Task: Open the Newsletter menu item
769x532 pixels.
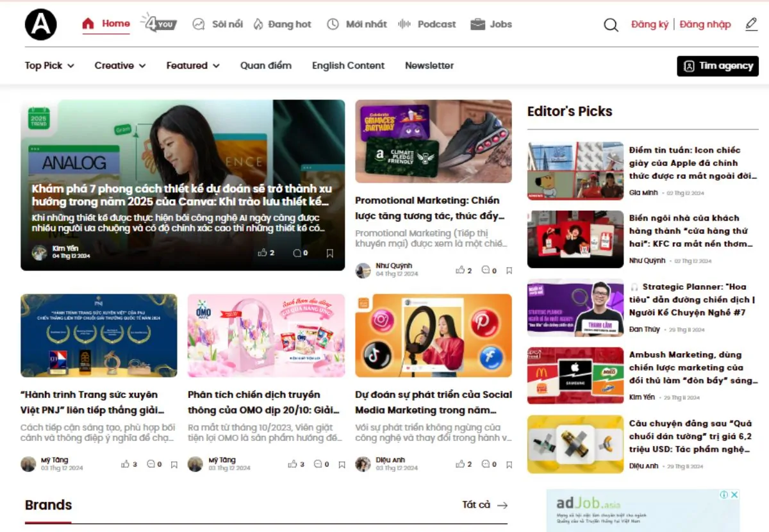Action: point(429,65)
